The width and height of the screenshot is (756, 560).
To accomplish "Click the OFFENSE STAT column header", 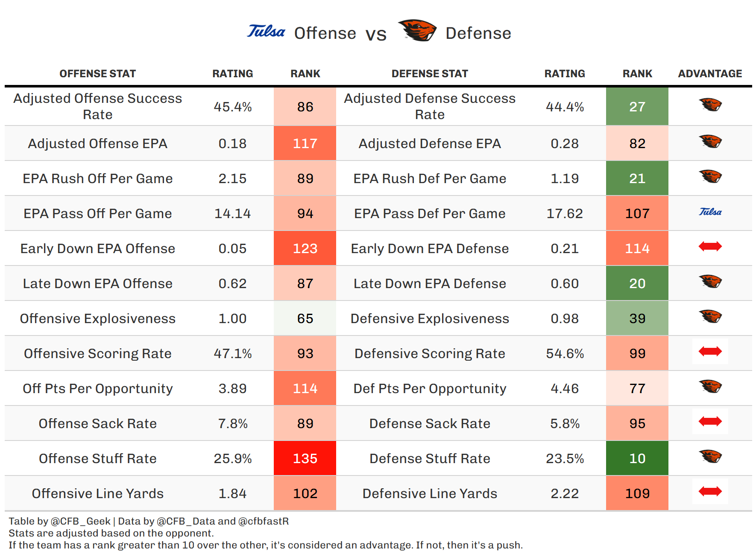I will point(97,74).
